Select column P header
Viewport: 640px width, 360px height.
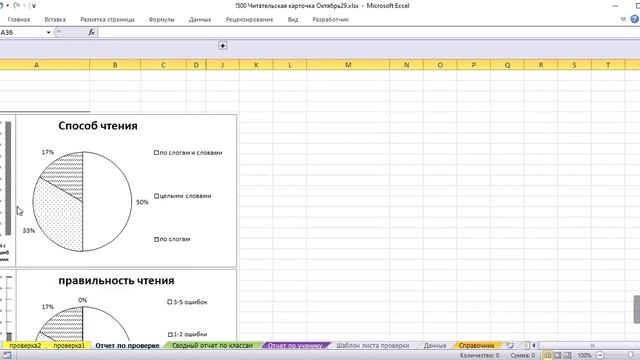pyautogui.click(x=474, y=65)
